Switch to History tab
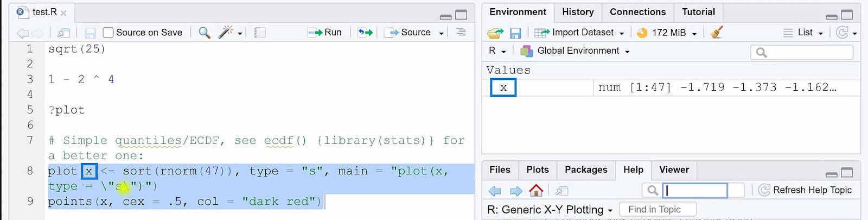This screenshot has height=220, width=868. click(x=578, y=12)
